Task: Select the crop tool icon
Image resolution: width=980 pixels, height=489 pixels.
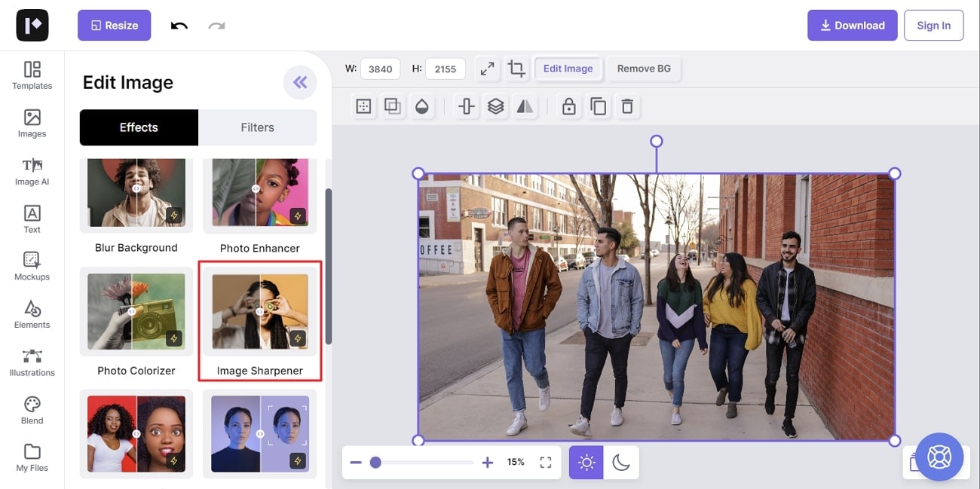Action: pos(516,69)
